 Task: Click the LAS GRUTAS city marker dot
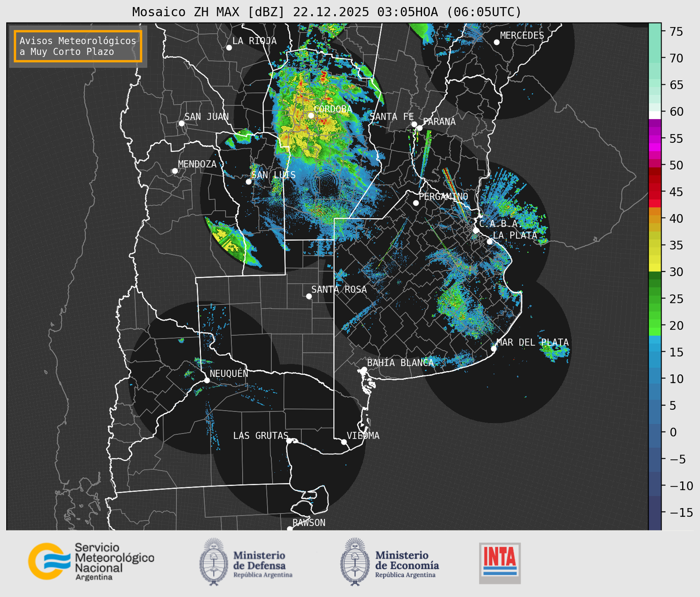[x=289, y=441]
